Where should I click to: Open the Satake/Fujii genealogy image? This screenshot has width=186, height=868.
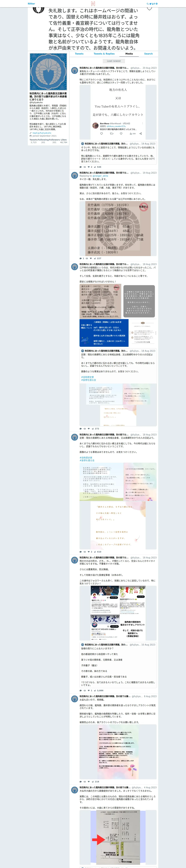[x=118, y=228]
